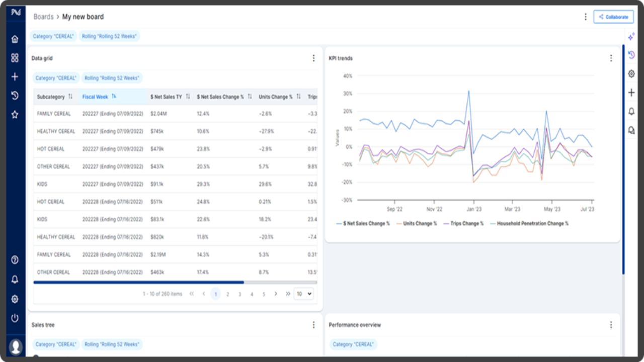Select page 1 in pagination

tap(216, 294)
